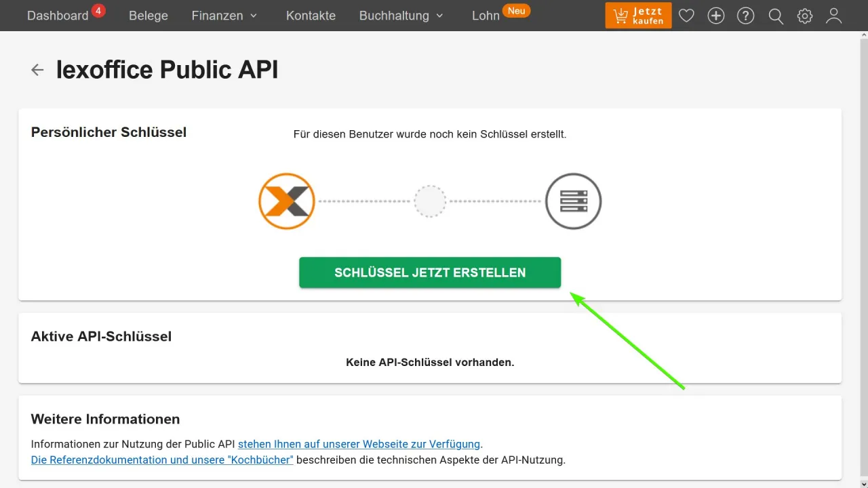The height and width of the screenshot is (488, 868).
Task: Click the Jetzt kaufen shopping cart button
Action: pos(637,16)
